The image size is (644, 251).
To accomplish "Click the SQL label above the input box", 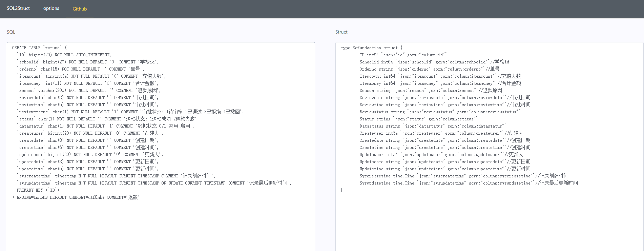I will 11,32.
